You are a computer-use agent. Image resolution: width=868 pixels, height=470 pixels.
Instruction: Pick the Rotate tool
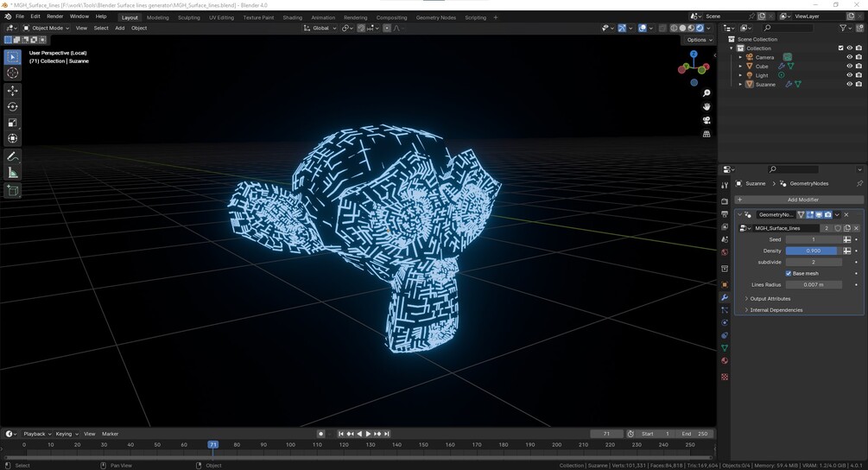[12, 107]
